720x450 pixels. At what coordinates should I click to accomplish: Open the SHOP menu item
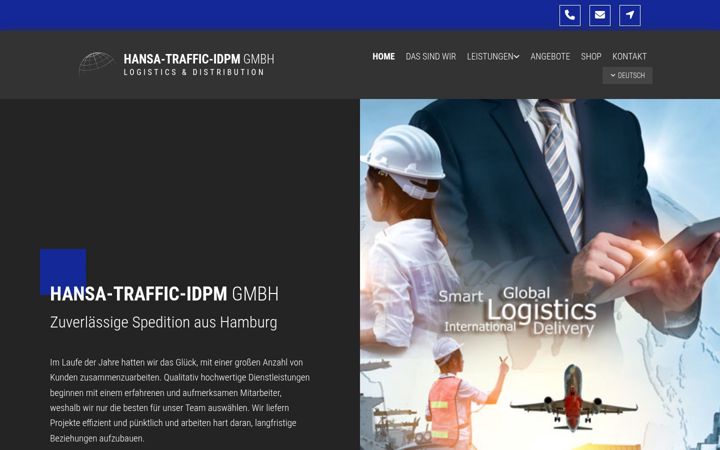click(591, 56)
